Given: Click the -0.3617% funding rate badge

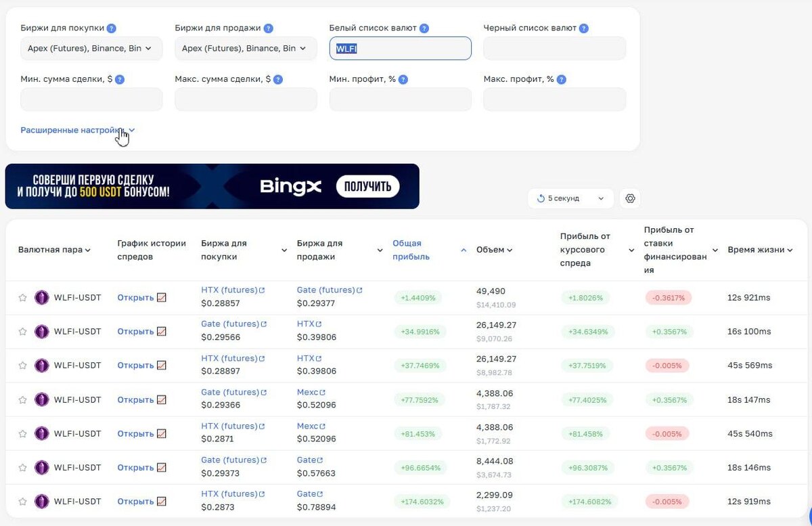Looking at the screenshot, I should [x=670, y=297].
